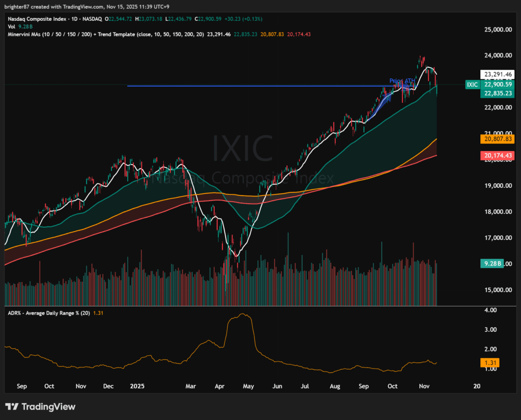Image resolution: width=521 pixels, height=420 pixels.
Task: Click the TradingView logo in bottom-left corner
Action: click(40, 406)
